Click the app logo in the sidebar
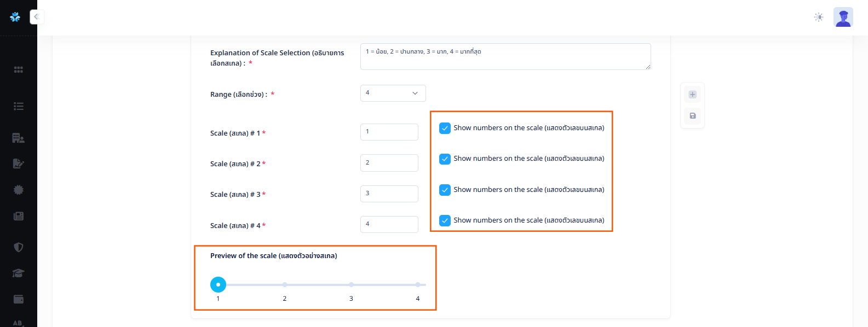868x327 pixels. click(15, 17)
